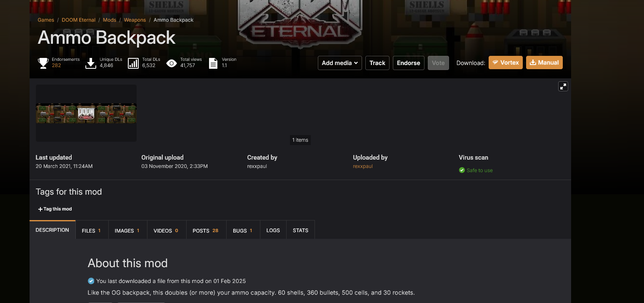Screen dimensions: 644x303
Task: Click the Unique DLs download arrow icon
Action: tap(91, 63)
